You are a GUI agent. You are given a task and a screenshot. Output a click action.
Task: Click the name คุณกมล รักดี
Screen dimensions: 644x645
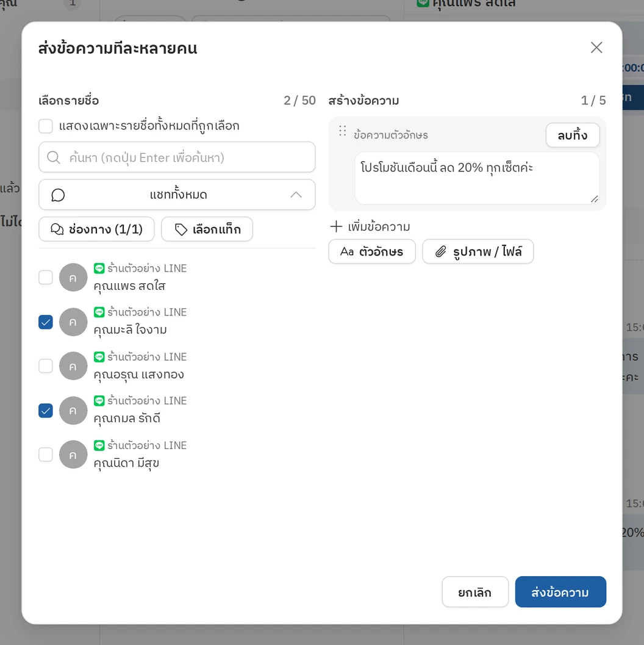pos(127,419)
